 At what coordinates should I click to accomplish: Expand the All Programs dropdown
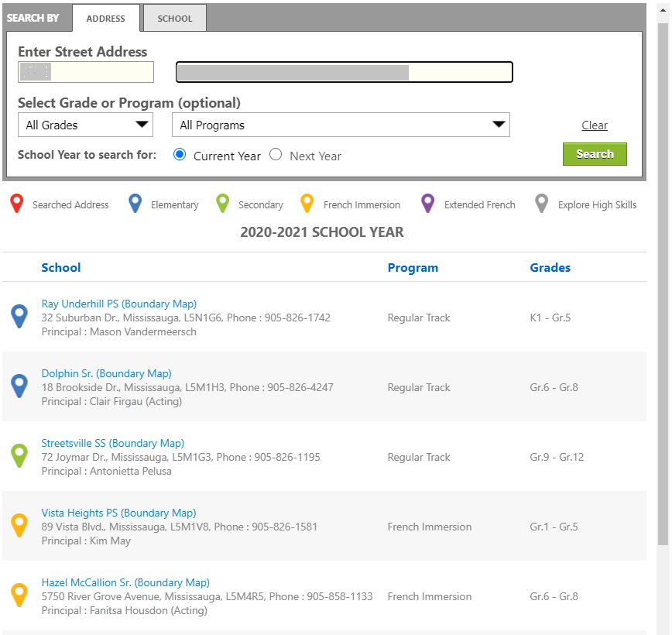pos(341,125)
